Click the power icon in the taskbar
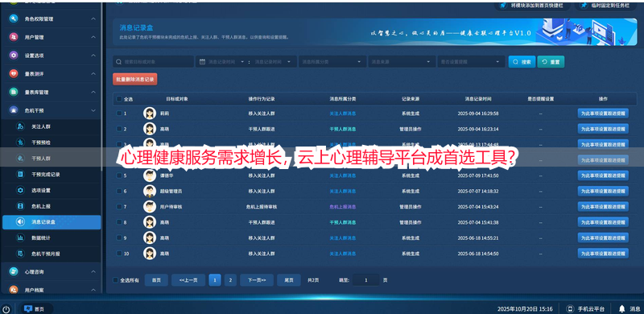 [x=6, y=308]
